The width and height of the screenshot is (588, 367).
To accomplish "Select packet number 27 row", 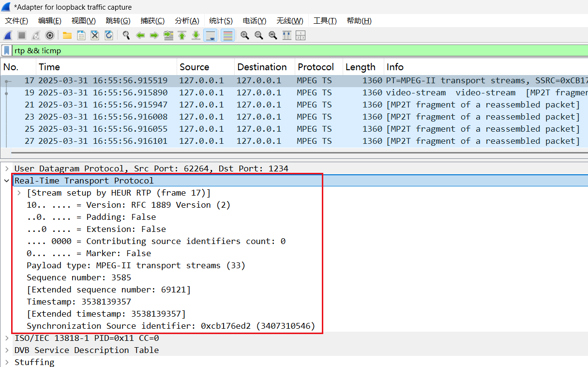I will click(x=294, y=141).
